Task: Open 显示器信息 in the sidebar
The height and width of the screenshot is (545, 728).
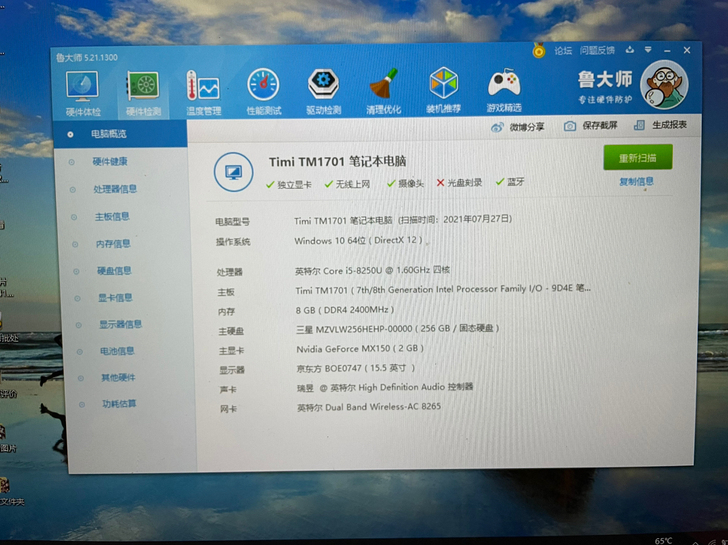Action: [x=120, y=324]
